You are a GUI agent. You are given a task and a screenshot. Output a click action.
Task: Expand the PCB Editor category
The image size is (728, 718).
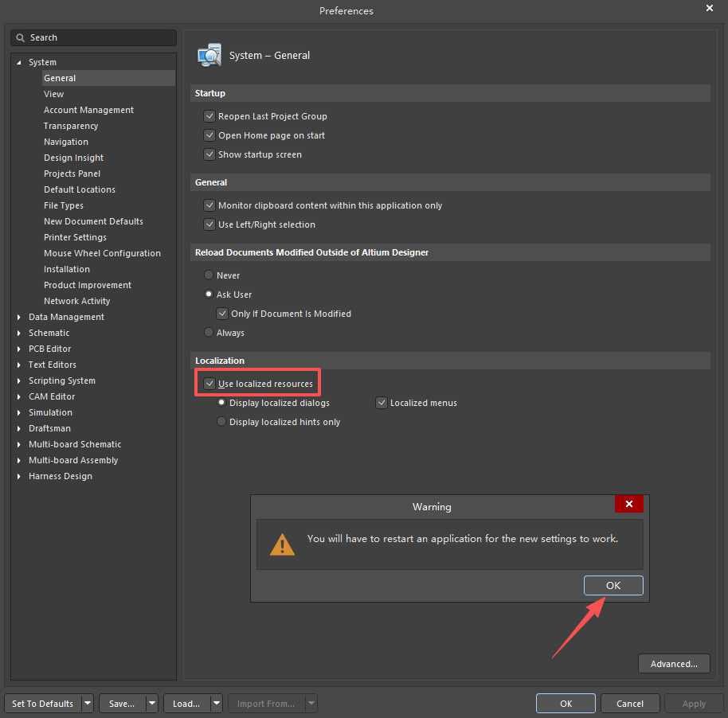coord(20,349)
